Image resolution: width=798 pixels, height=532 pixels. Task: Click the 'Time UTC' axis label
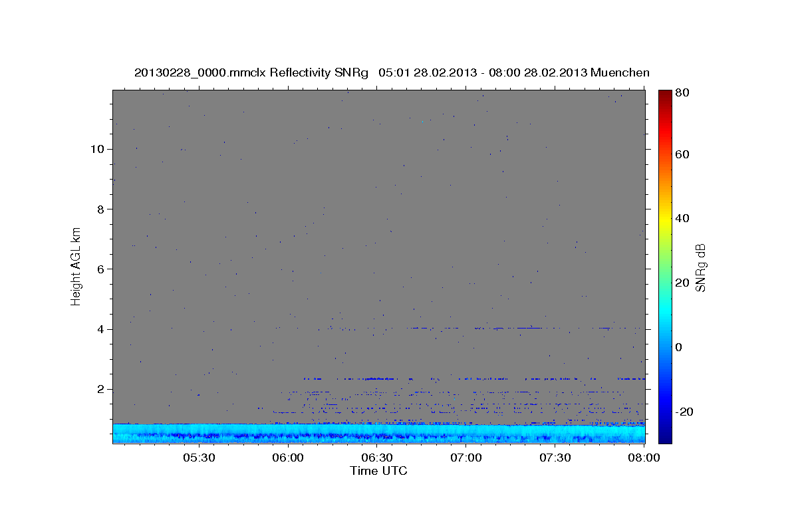click(378, 471)
